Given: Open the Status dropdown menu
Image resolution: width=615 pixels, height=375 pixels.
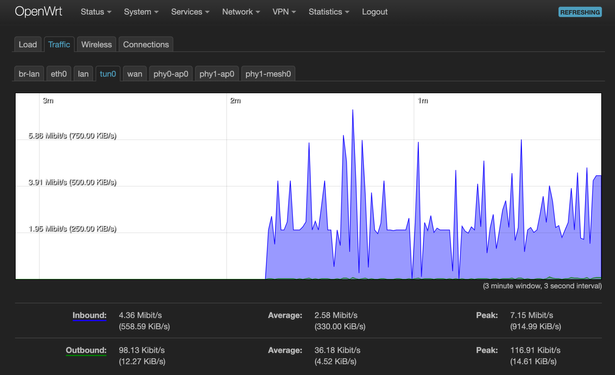Looking at the screenshot, I should click(x=96, y=12).
